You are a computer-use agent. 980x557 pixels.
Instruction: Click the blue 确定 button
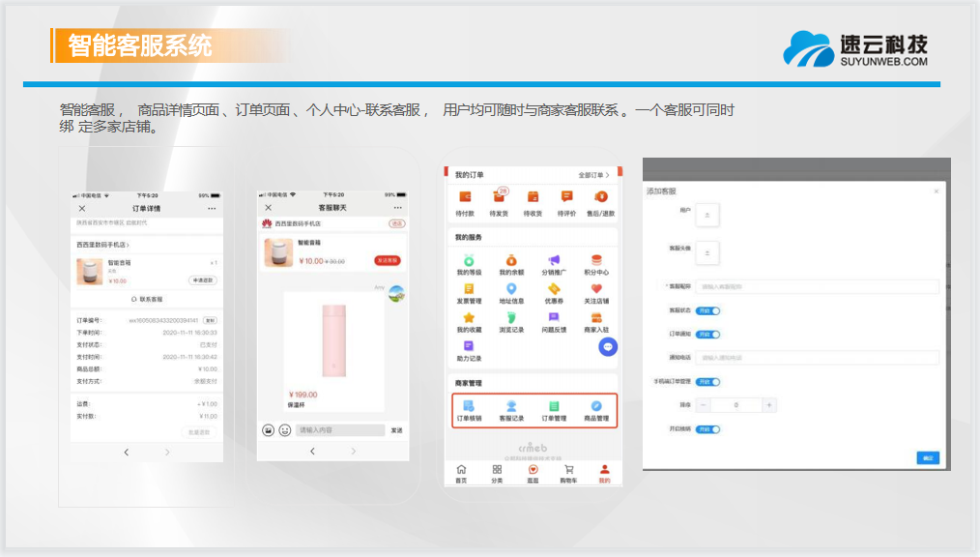click(x=928, y=458)
